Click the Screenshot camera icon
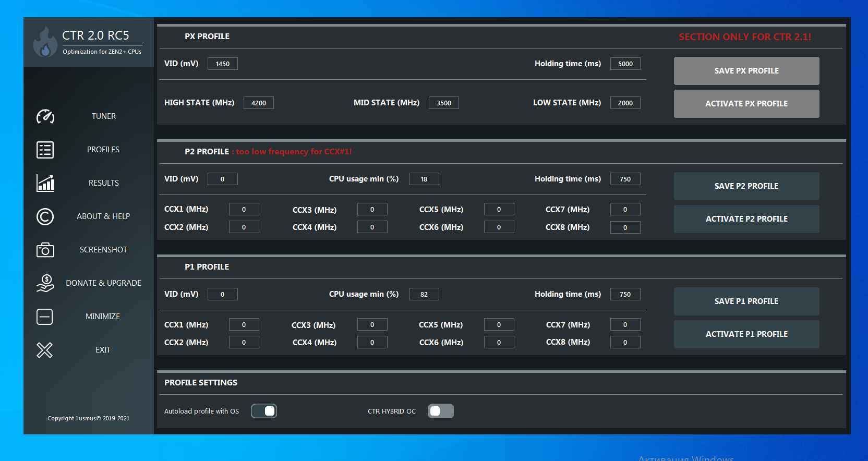The image size is (868, 461). click(x=45, y=250)
